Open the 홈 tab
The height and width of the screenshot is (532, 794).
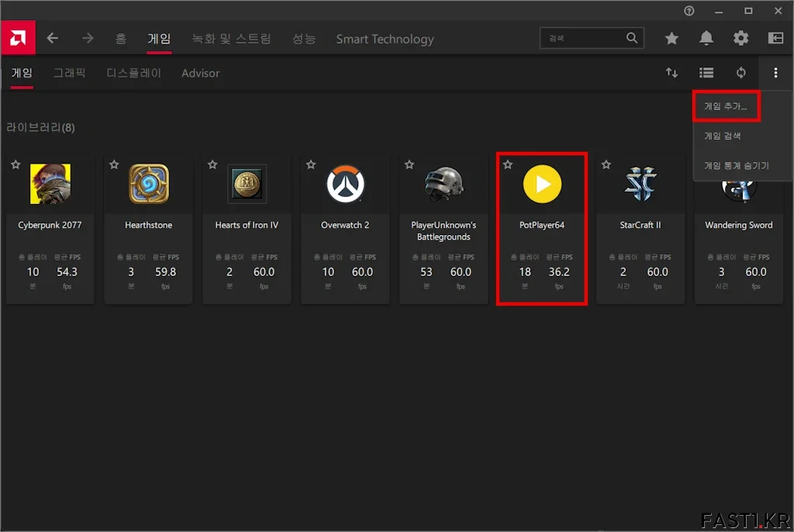point(120,39)
